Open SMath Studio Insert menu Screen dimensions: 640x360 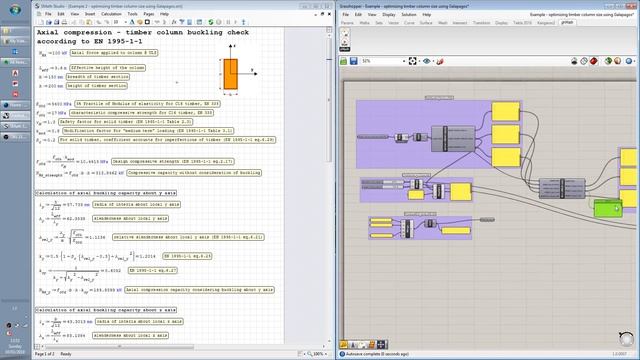pos(90,14)
